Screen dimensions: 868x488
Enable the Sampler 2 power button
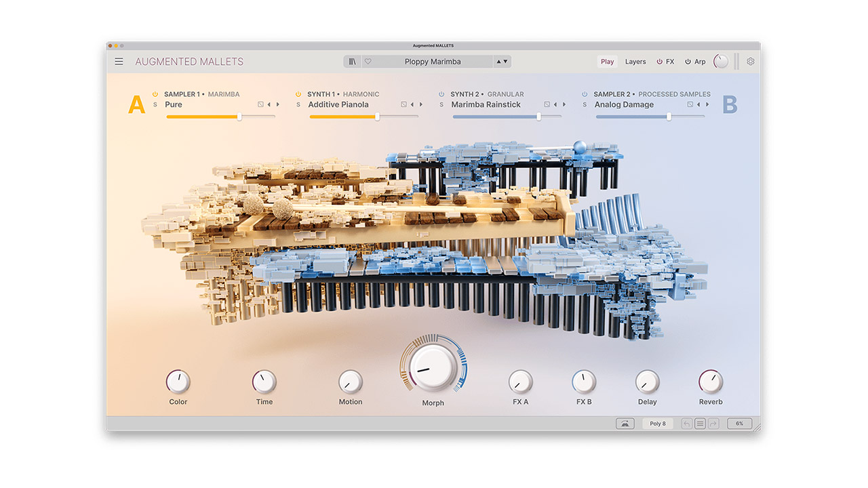(x=585, y=94)
